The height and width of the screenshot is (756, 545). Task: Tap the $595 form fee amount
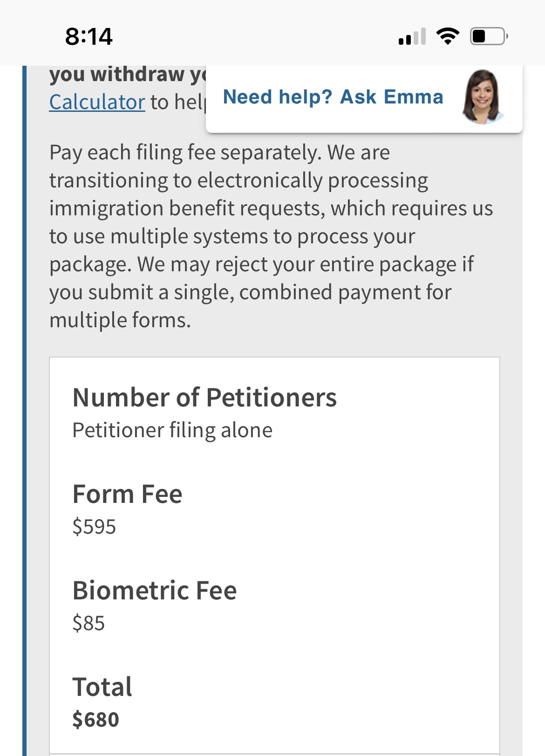click(94, 527)
